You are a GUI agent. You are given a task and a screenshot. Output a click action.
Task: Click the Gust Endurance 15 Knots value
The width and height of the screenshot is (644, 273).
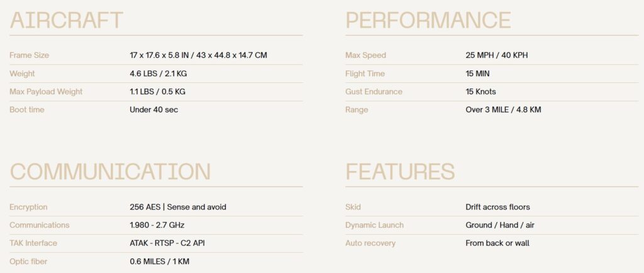point(480,92)
